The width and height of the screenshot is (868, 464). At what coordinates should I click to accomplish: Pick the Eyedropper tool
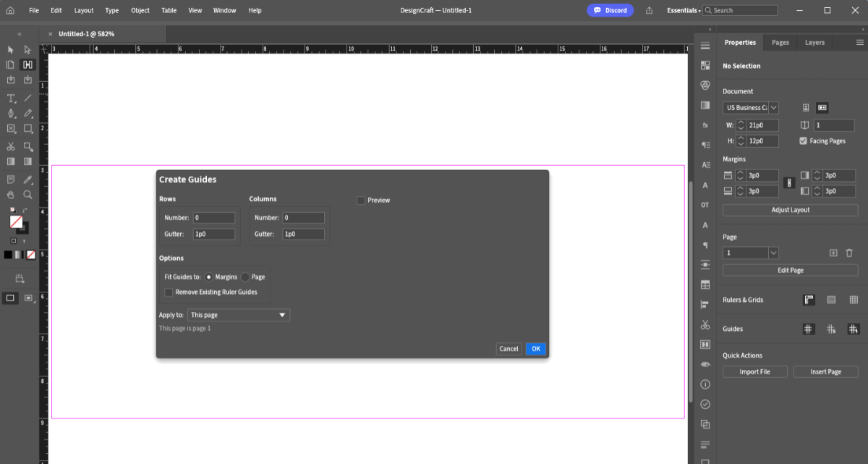coord(27,179)
